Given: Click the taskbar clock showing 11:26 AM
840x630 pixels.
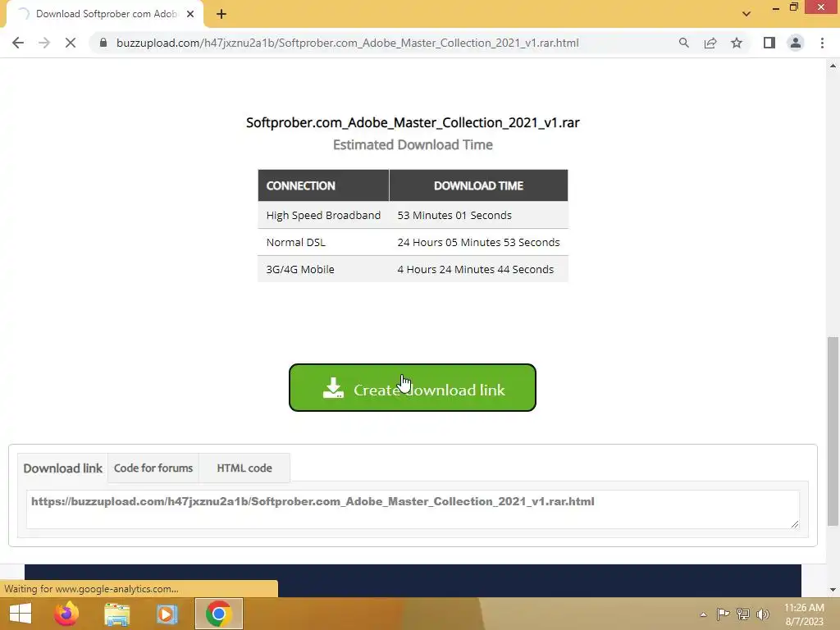Looking at the screenshot, I should coord(804,614).
